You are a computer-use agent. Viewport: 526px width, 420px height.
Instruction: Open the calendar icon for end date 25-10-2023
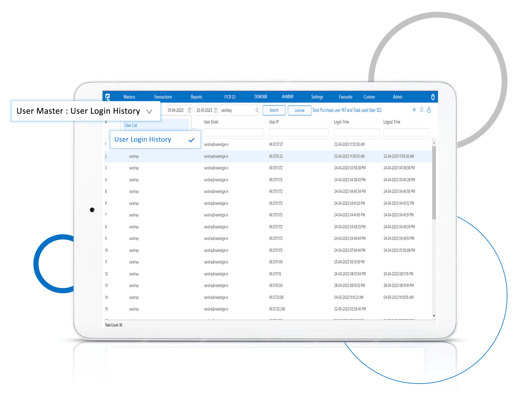[215, 110]
